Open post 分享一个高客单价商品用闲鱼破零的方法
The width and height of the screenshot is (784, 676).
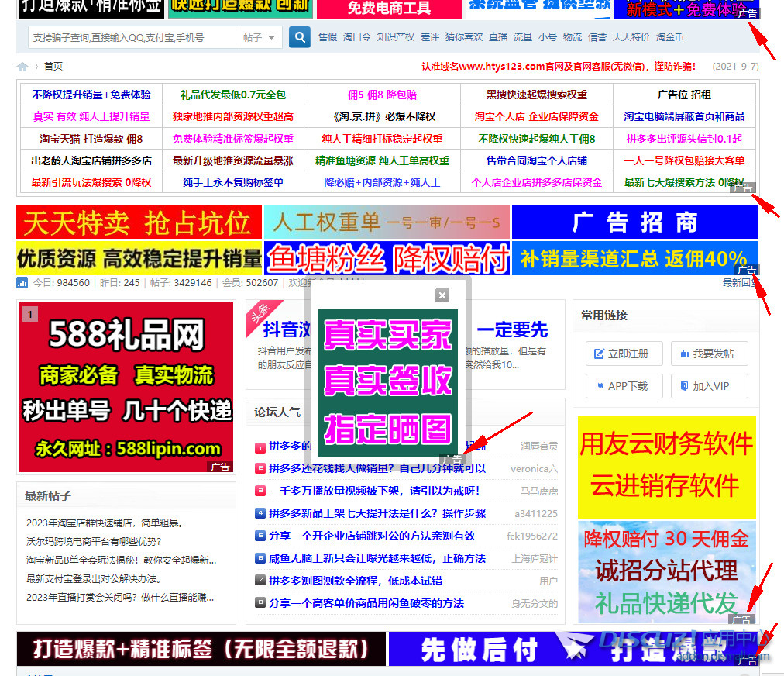366,603
